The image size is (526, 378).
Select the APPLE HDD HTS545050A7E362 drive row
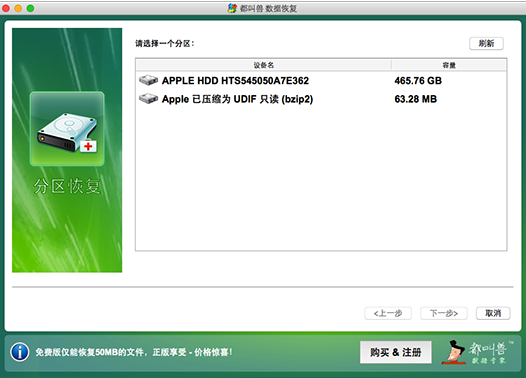pos(321,80)
